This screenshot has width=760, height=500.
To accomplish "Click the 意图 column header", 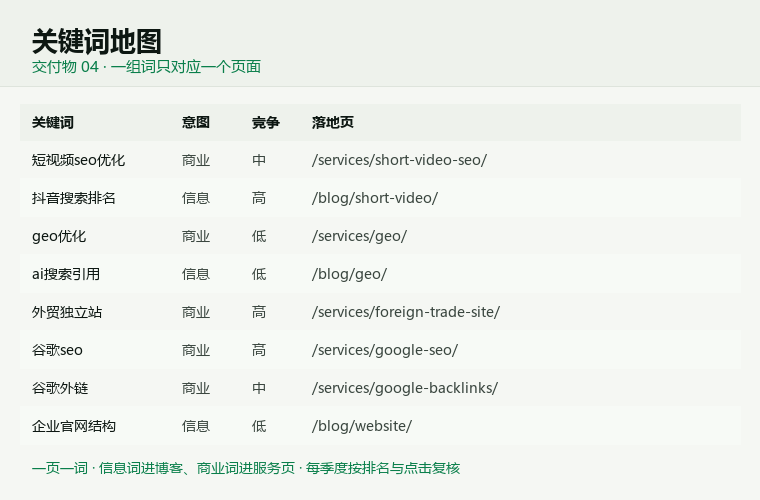I will [196, 123].
